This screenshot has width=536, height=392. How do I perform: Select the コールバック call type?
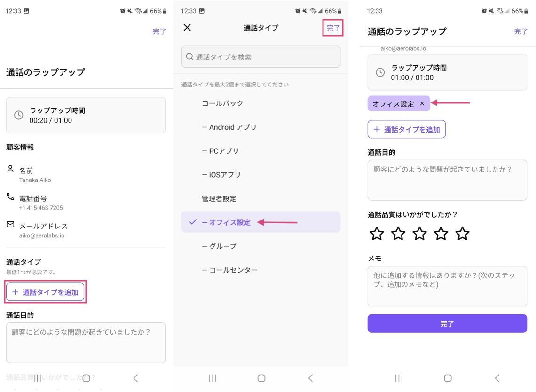tap(222, 103)
